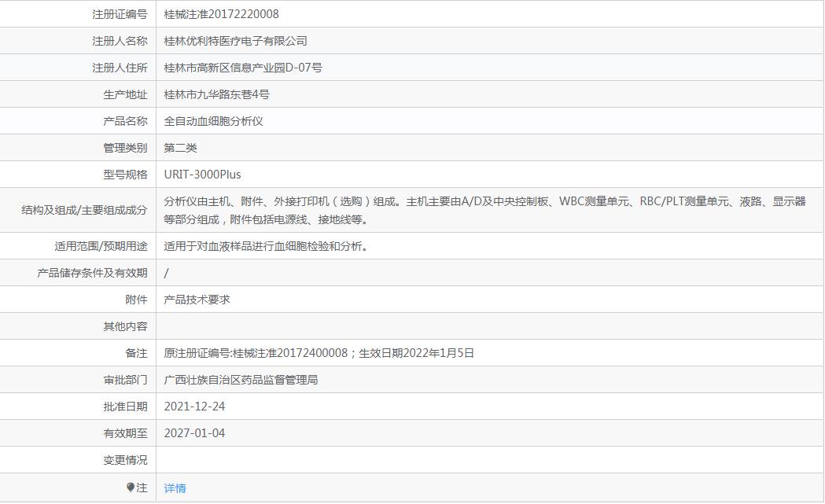Click the remark text with original registration number
Viewport: 825px width, 504px height.
coord(319,353)
